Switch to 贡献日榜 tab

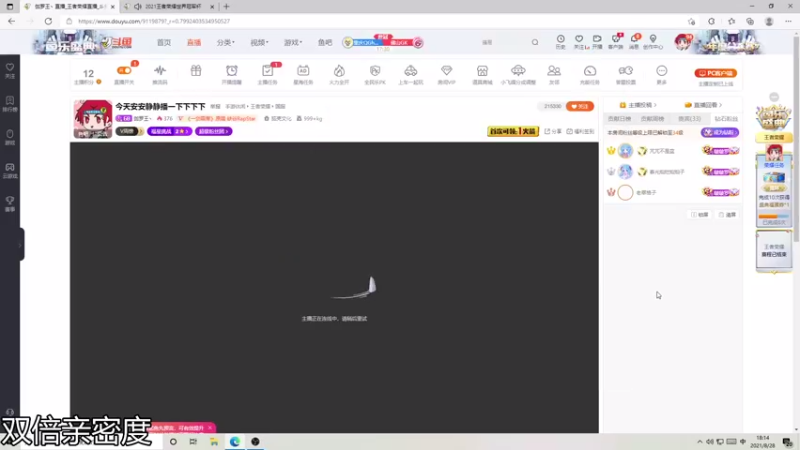619,118
